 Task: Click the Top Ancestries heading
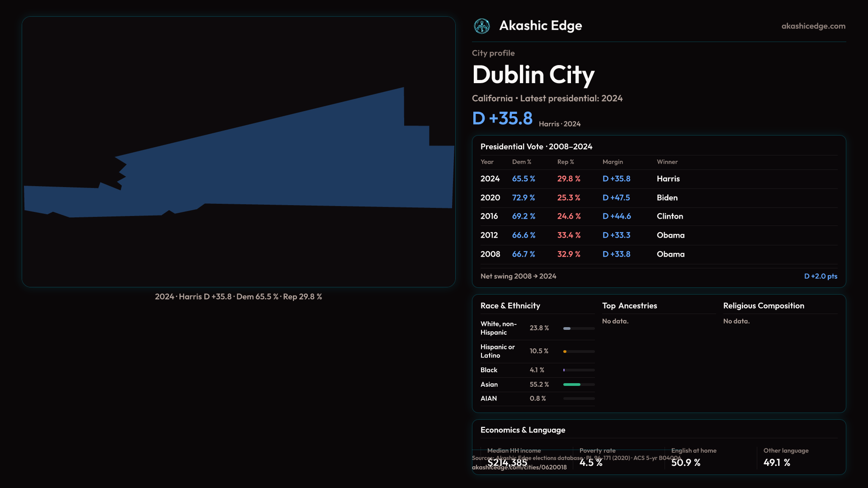[629, 306]
